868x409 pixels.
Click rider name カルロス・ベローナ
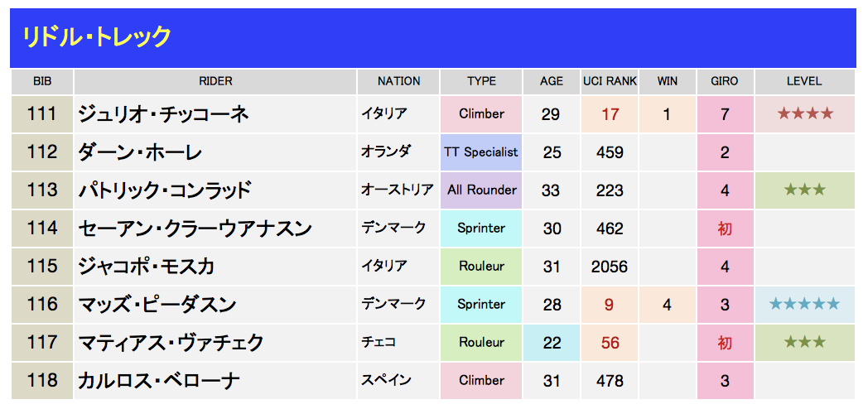coord(159,381)
